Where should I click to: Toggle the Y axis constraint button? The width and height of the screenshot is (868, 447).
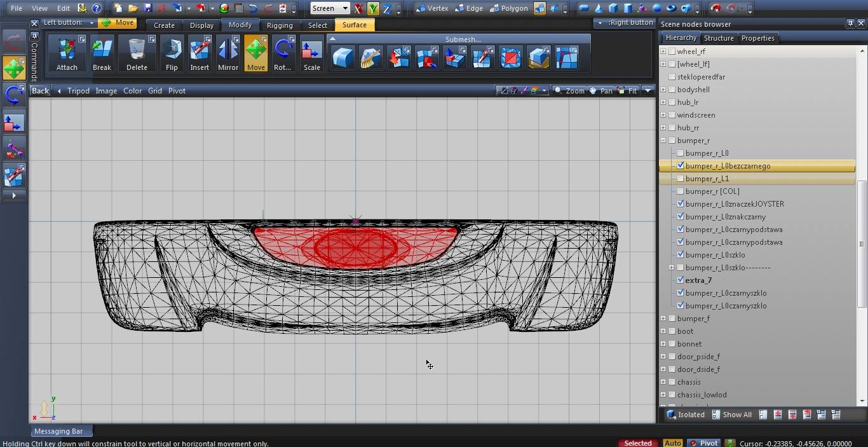click(373, 9)
